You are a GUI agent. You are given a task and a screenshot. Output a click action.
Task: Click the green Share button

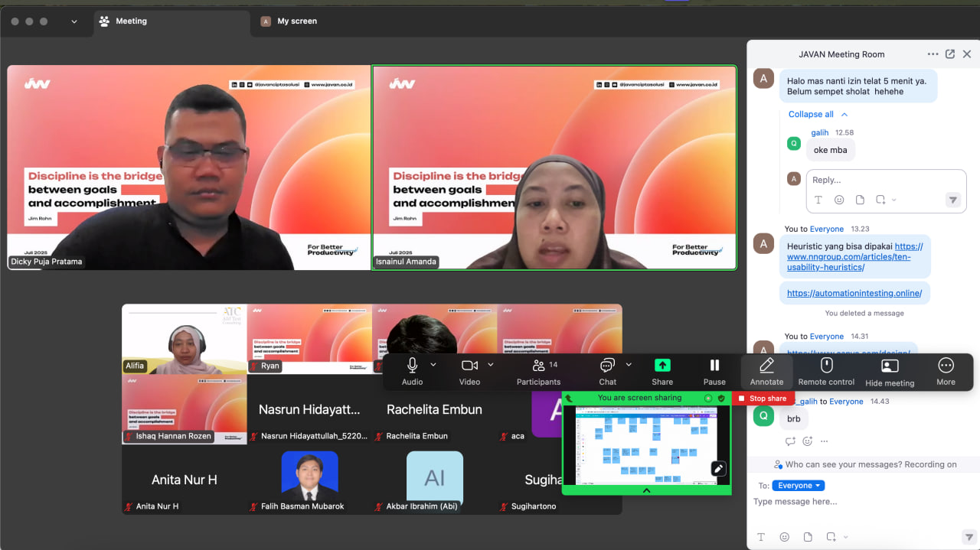pos(662,371)
